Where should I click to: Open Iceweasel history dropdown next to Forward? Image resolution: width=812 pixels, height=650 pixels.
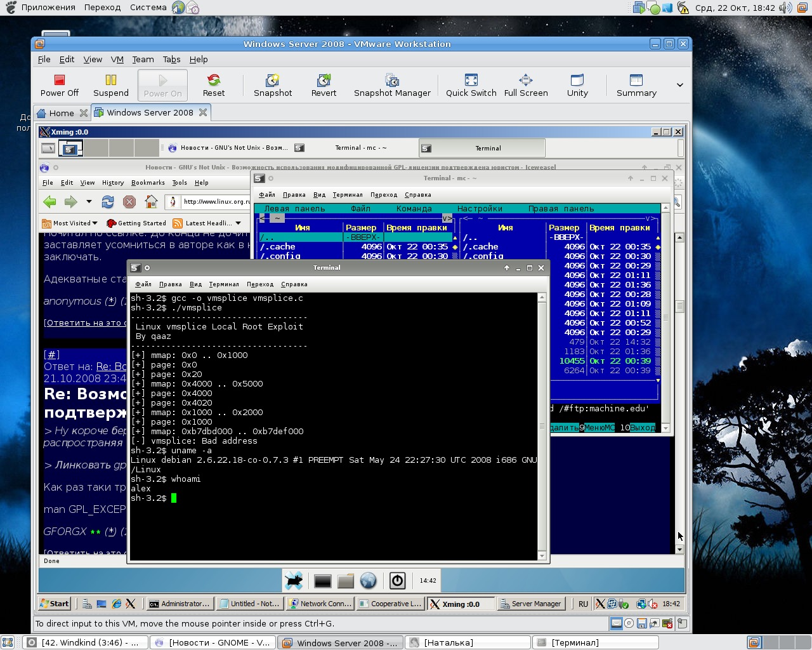point(89,202)
